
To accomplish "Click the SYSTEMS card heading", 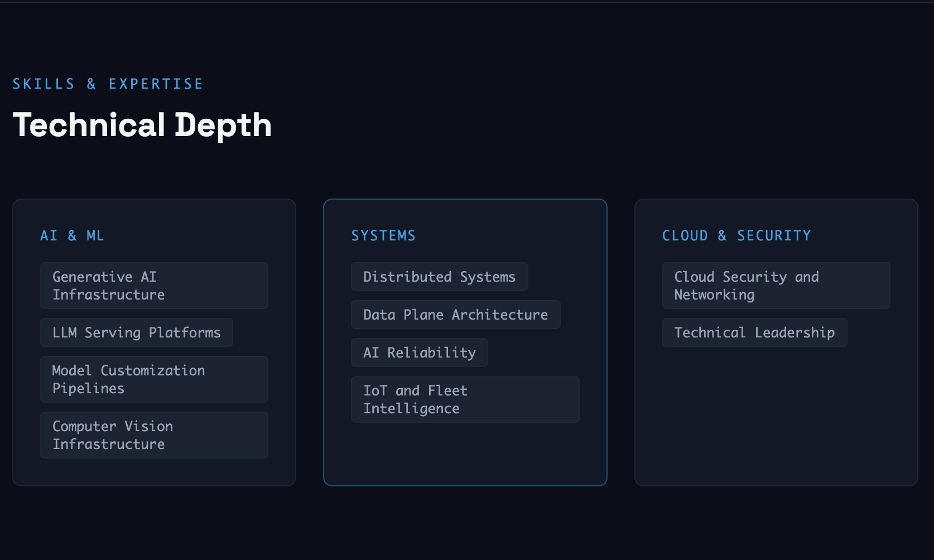I will (x=383, y=236).
